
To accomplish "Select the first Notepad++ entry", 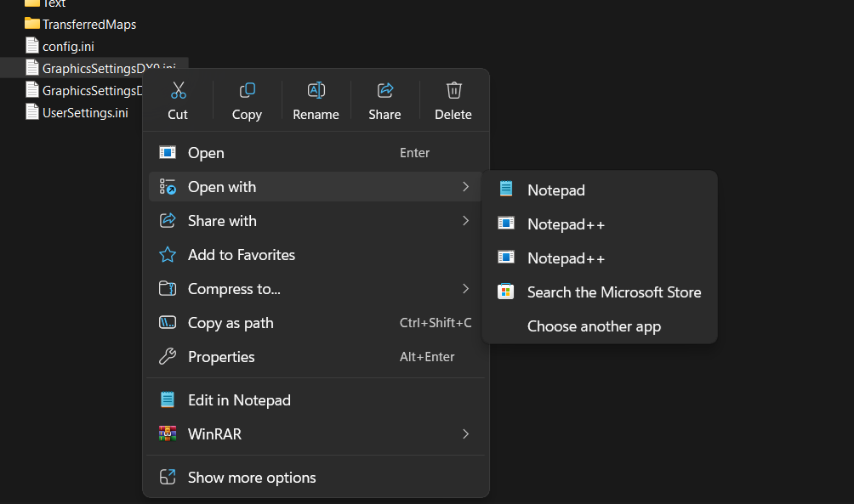I will pyautogui.click(x=566, y=224).
